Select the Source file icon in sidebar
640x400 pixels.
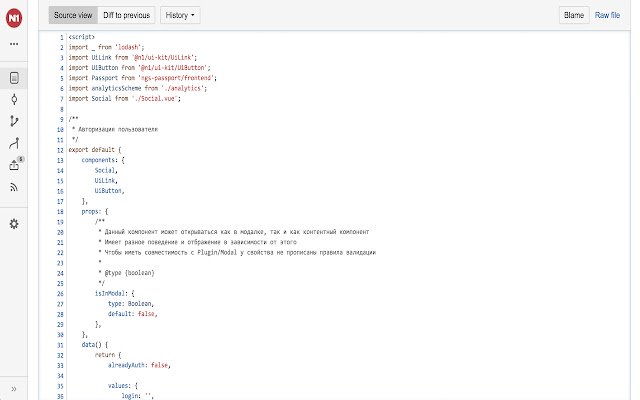pos(14,78)
